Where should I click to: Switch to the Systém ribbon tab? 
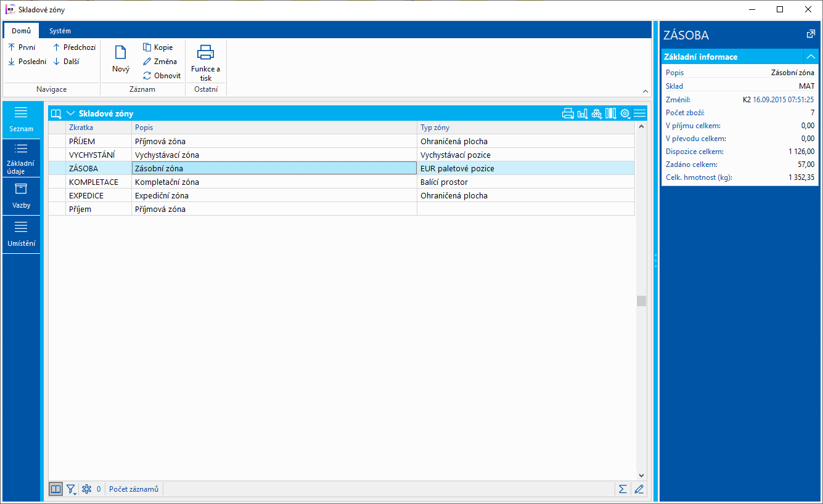click(60, 31)
